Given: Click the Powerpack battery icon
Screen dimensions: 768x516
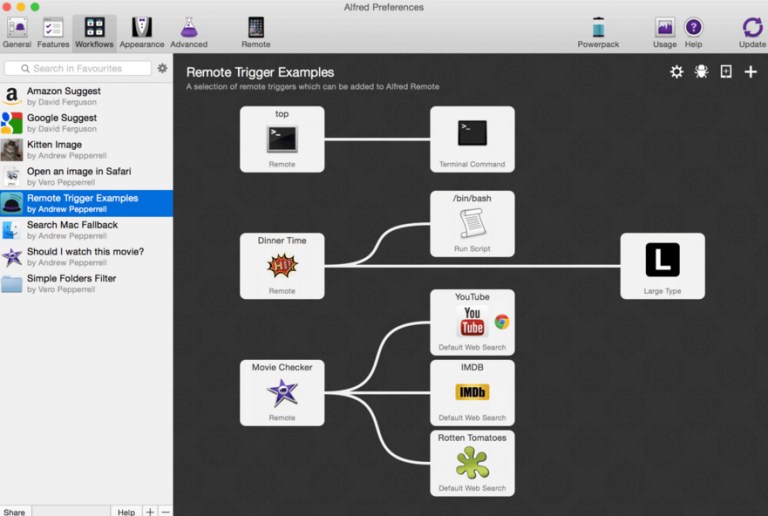Looking at the screenshot, I should tap(598, 28).
